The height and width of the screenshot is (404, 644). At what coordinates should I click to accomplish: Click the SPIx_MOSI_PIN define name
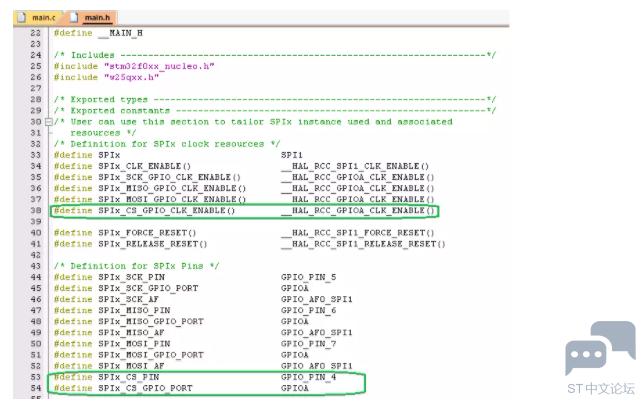pyautogui.click(x=134, y=344)
